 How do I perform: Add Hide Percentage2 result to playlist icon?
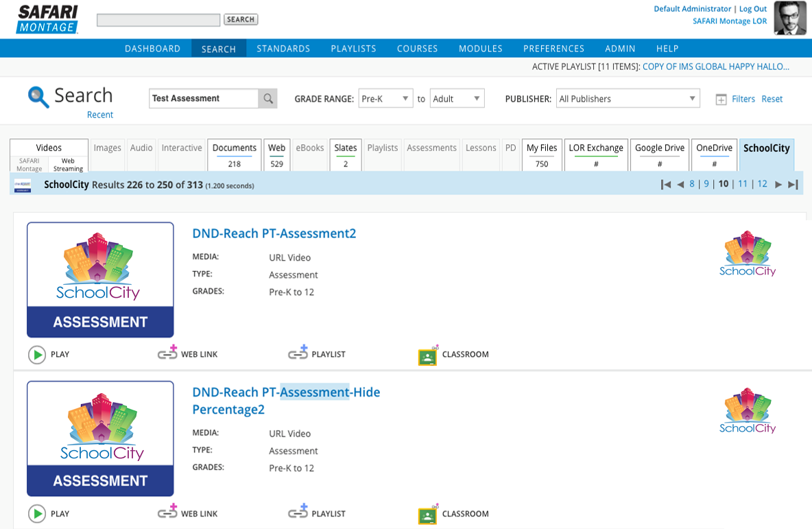click(298, 512)
